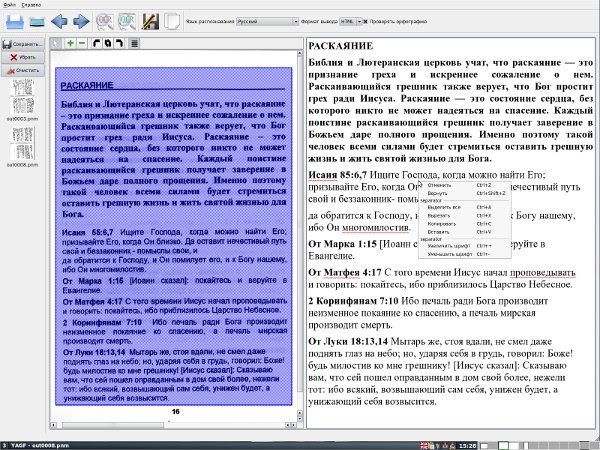Image resolution: width=600 pixels, height=450 pixels.
Task: Select the pointer tool above image
Action: tap(56, 43)
